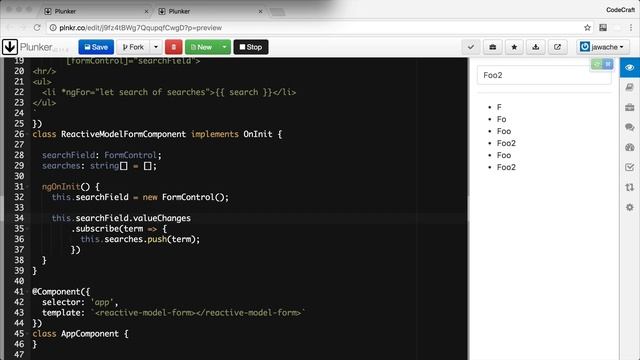Stop the running preview
This screenshot has width=640, height=360.
click(251, 47)
